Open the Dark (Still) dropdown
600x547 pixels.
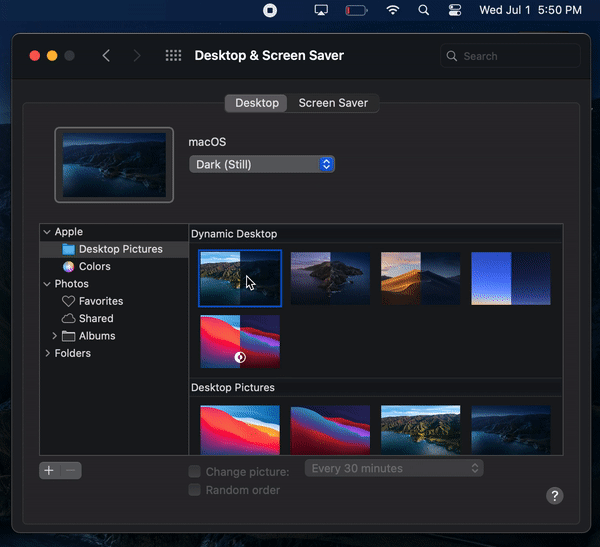(x=262, y=164)
